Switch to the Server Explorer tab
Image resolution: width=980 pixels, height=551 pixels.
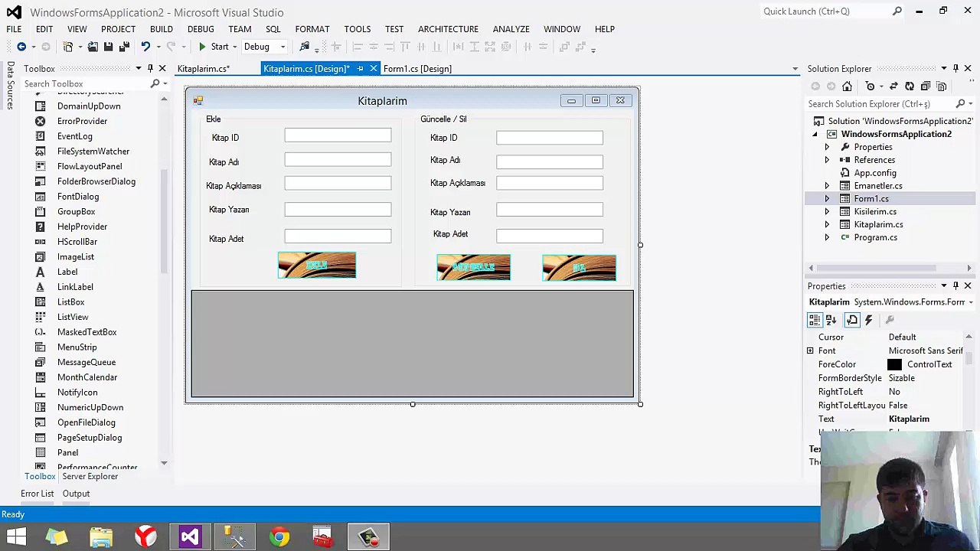click(x=90, y=476)
